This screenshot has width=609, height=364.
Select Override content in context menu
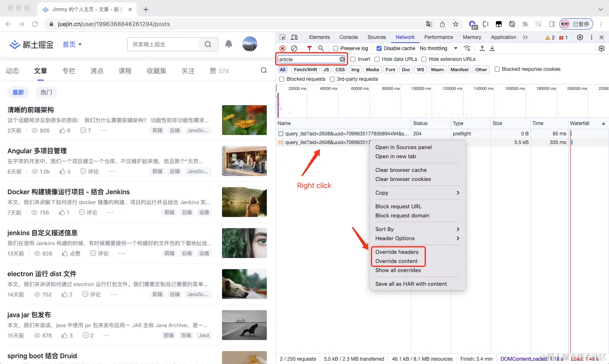[x=396, y=261]
